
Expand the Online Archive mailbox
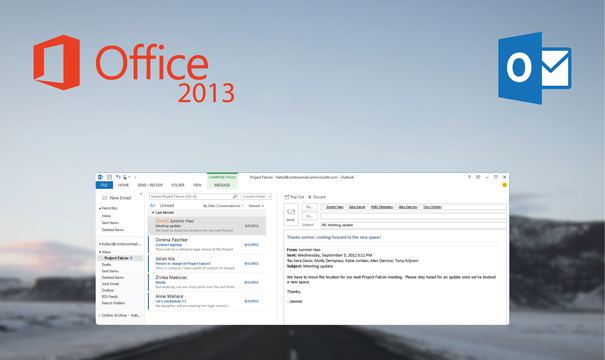[100, 316]
